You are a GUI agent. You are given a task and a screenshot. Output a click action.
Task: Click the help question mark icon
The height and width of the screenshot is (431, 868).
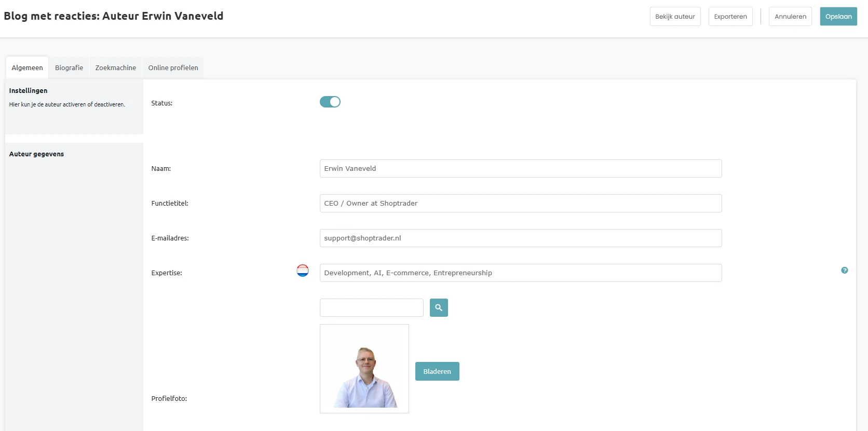844,271
